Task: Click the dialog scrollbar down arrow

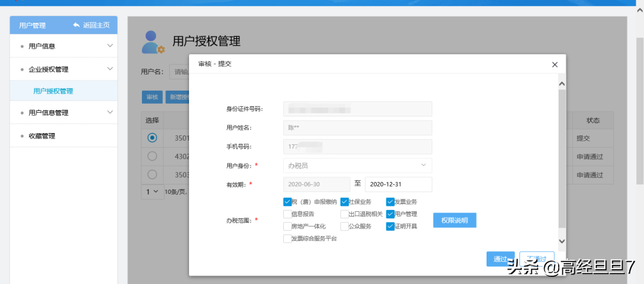Action: click(562, 241)
